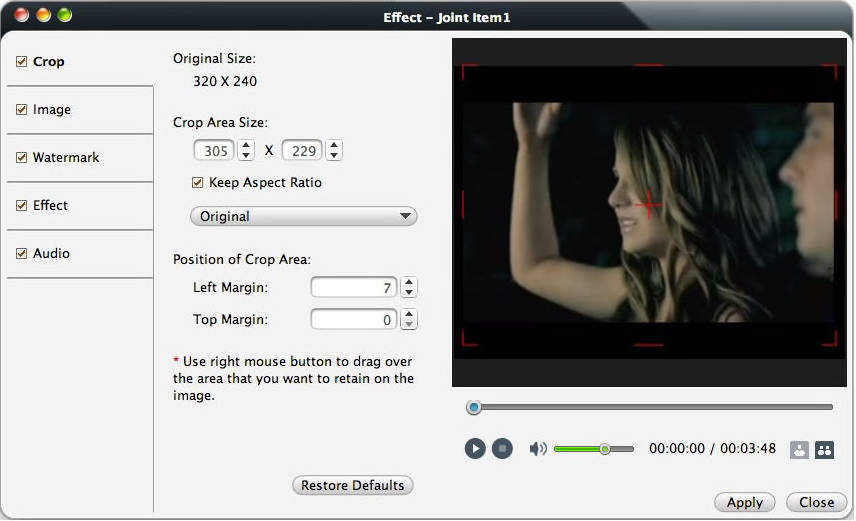Decrease crop height with down arrow
Screen dimensions: 856x521
click(334, 156)
